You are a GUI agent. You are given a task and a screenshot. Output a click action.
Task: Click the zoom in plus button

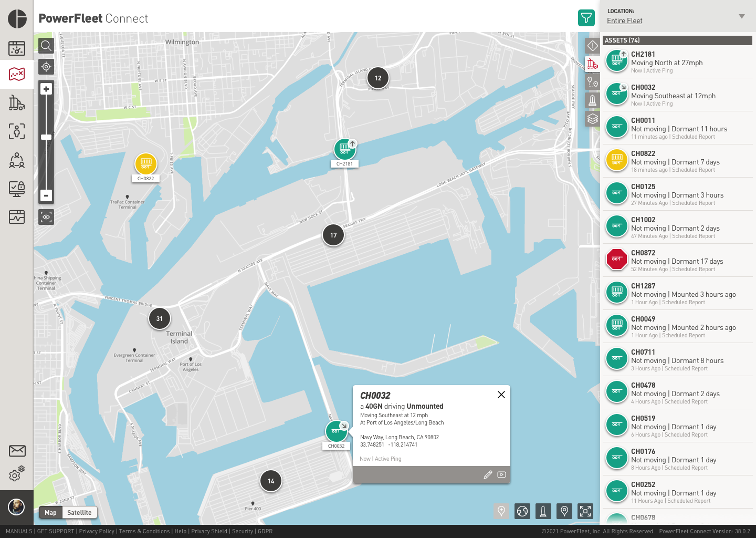46,89
